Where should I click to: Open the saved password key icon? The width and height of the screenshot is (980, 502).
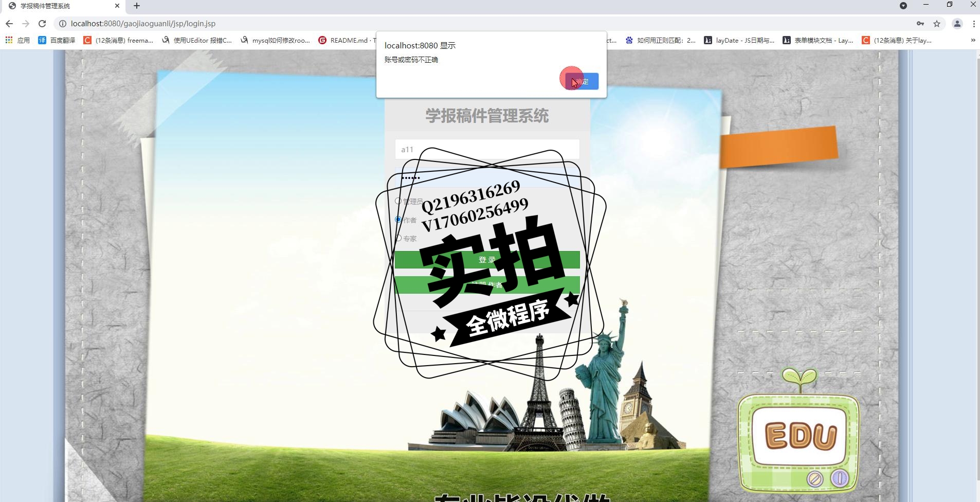920,24
